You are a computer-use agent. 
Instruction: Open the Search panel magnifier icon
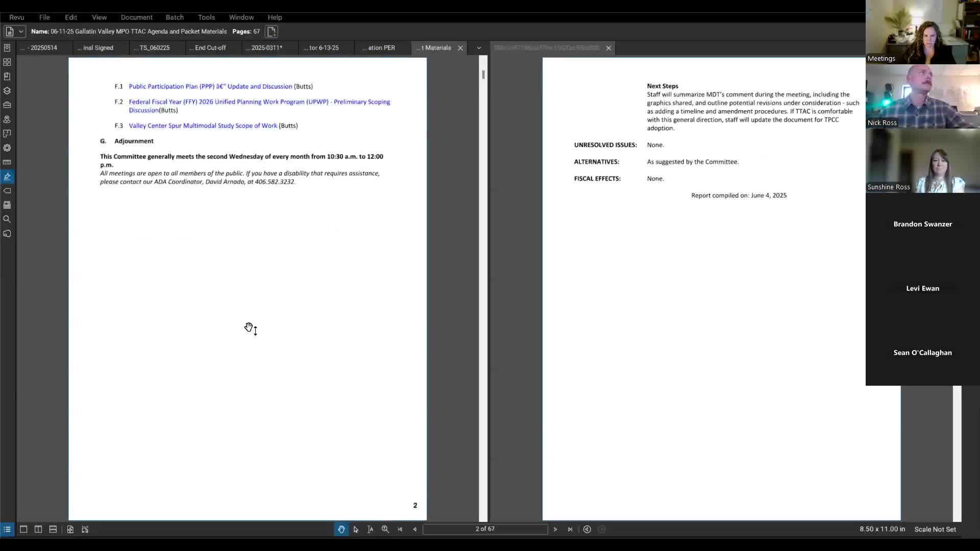(7, 219)
